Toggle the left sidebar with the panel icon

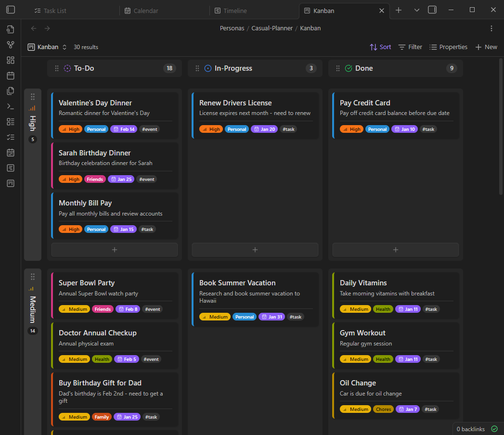[x=11, y=10]
